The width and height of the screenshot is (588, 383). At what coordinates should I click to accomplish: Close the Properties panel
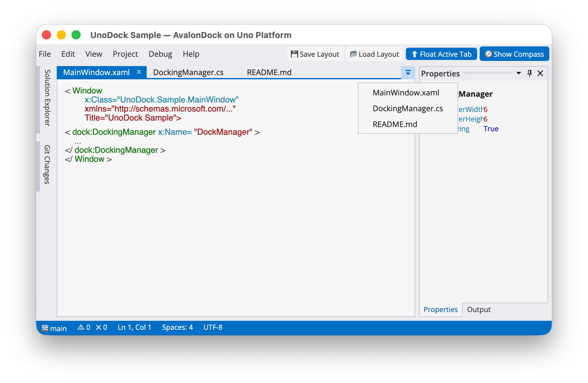[540, 73]
